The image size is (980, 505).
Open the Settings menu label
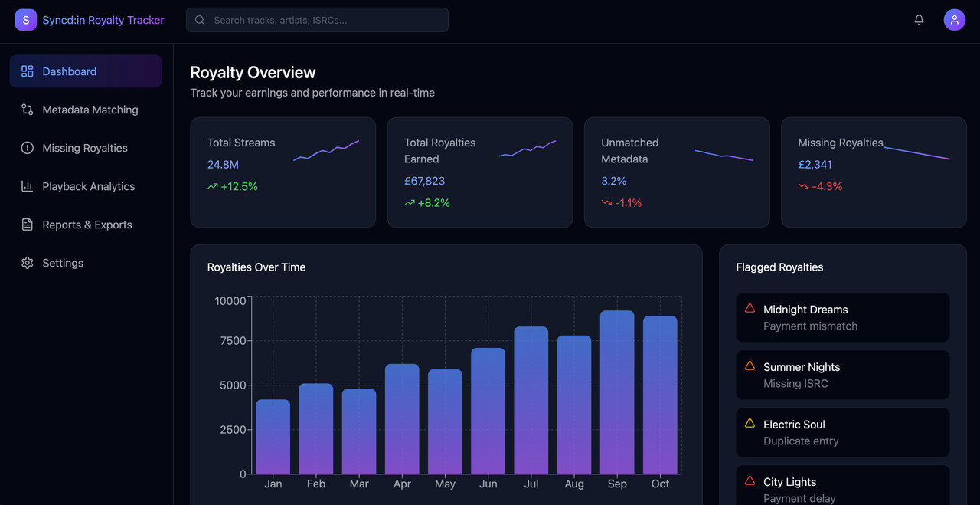[63, 263]
